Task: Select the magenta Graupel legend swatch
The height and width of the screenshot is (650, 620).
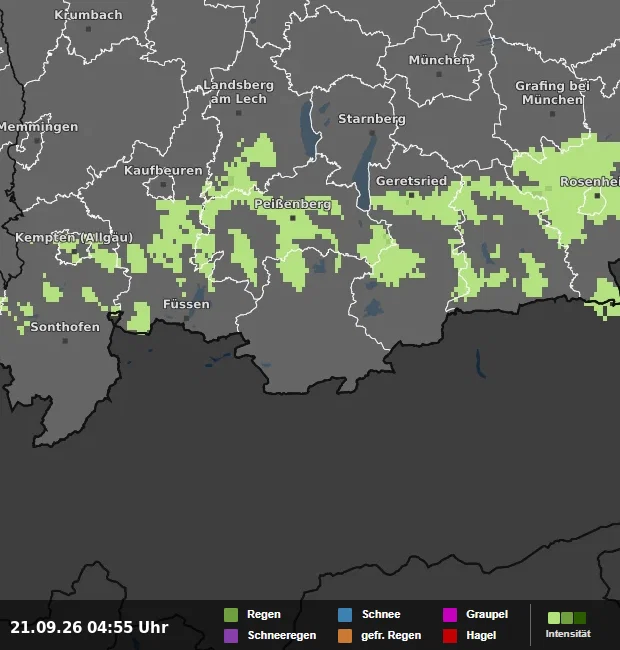Action: (x=450, y=615)
